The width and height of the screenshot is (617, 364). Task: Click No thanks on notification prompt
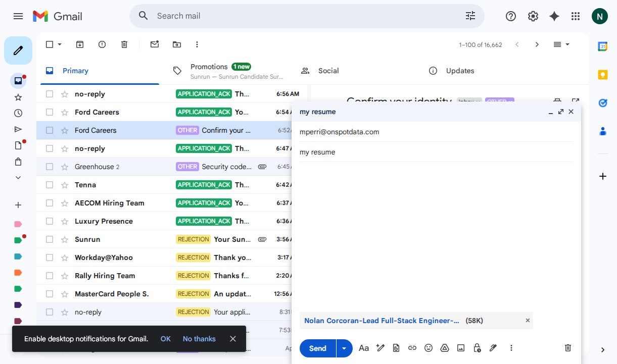[x=199, y=339]
